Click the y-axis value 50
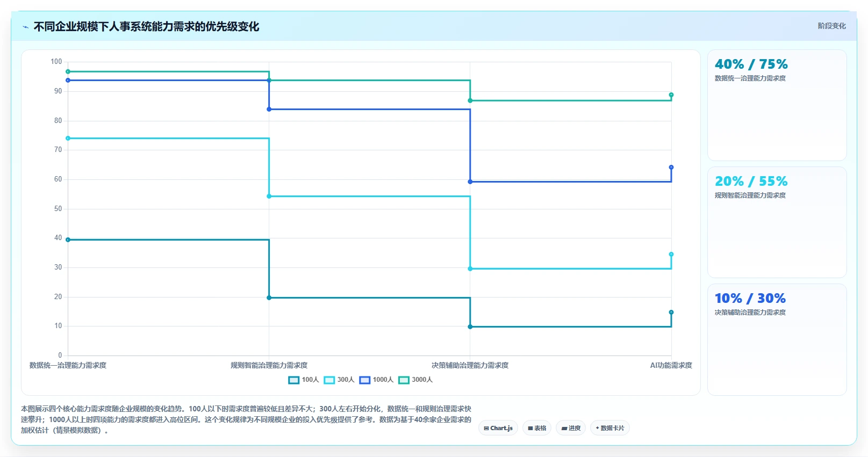The width and height of the screenshot is (868, 457). tap(58, 209)
